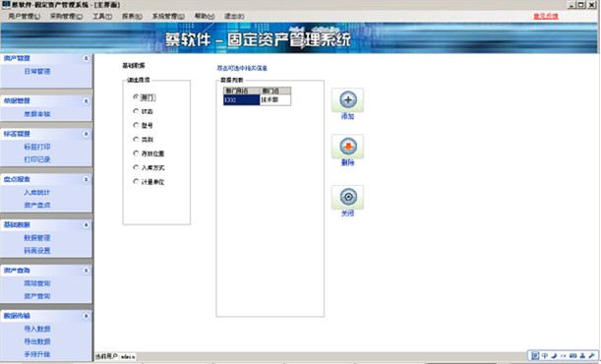The image size is (601, 364).
Task: Collapse the 数据传输 sidebar group arrow
Action: tap(86, 316)
